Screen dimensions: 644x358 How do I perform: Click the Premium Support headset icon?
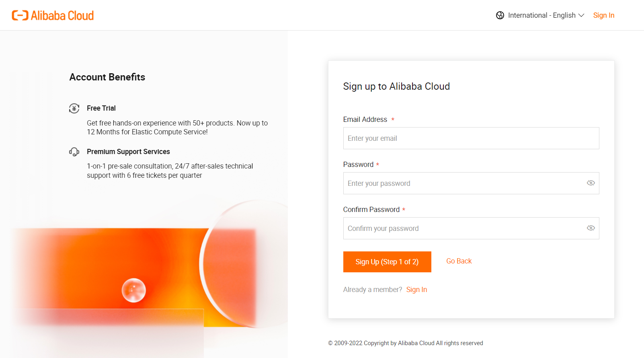74,152
